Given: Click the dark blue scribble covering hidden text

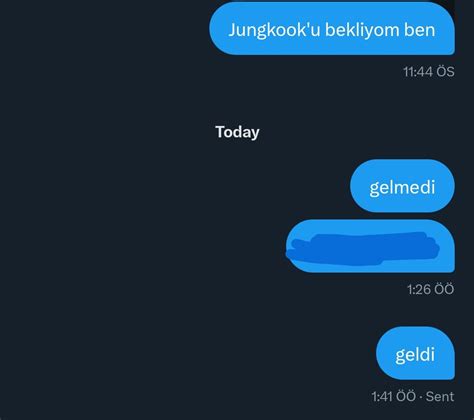Looking at the screenshot, I should (x=363, y=248).
